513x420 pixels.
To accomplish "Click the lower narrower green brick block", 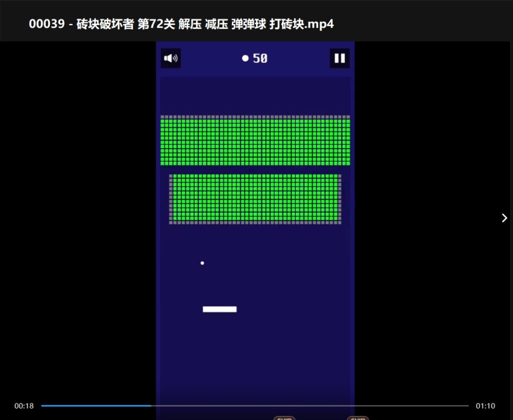I will [x=256, y=198].
